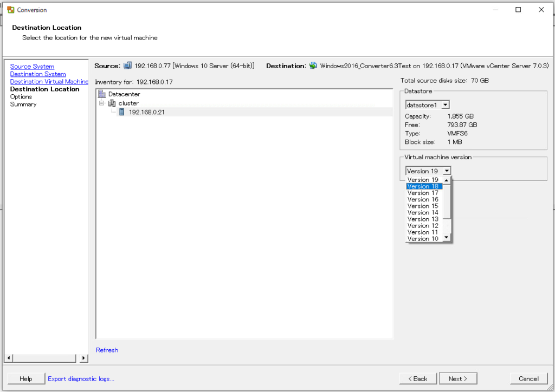555x392 pixels.
Task: Click the host icon beside 192.168.0.21
Action: 122,112
